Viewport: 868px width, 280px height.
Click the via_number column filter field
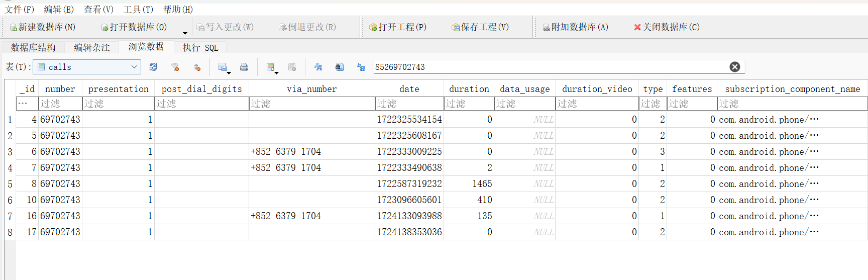tap(312, 104)
